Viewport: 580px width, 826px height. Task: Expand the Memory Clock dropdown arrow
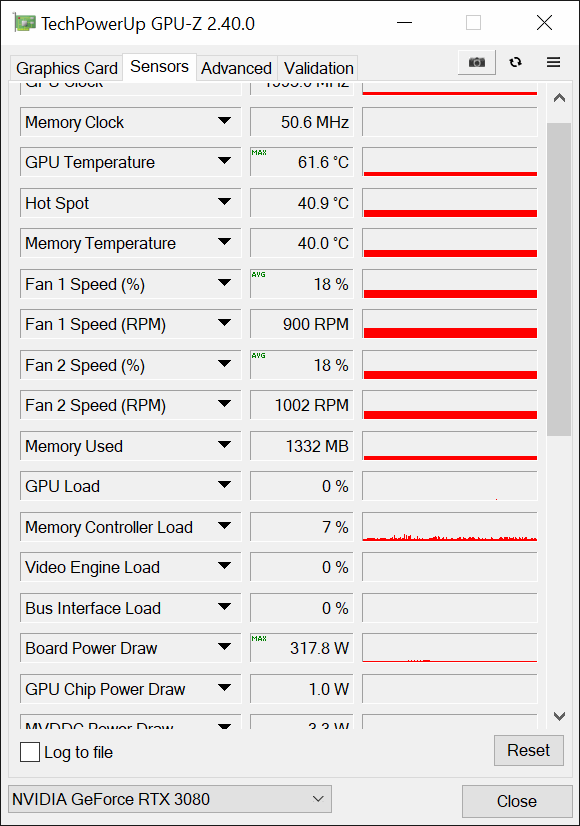pyautogui.click(x=224, y=121)
